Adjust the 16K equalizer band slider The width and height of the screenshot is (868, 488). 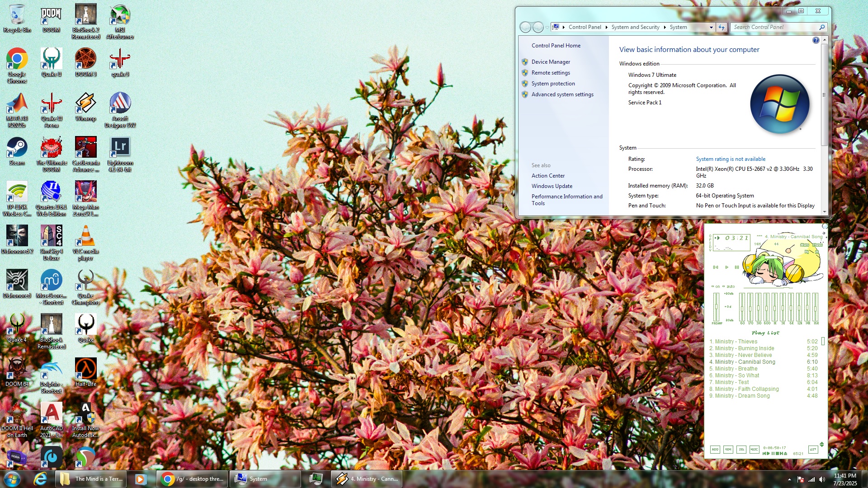pos(816,307)
